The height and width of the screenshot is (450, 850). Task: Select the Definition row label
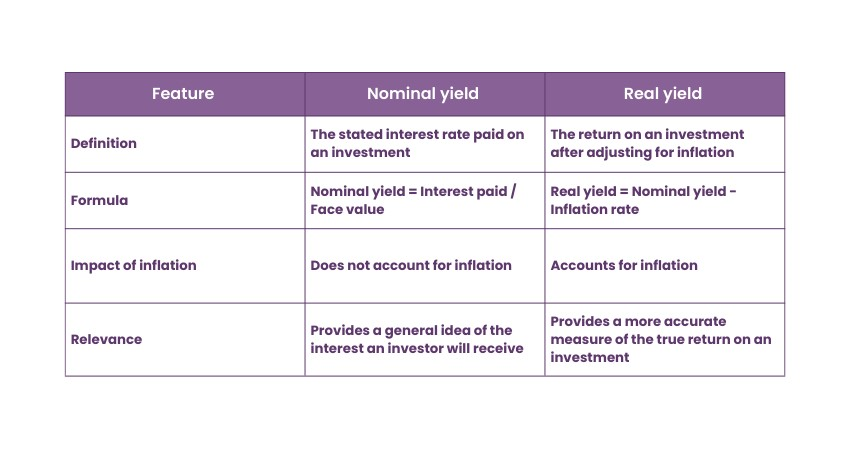click(x=104, y=143)
